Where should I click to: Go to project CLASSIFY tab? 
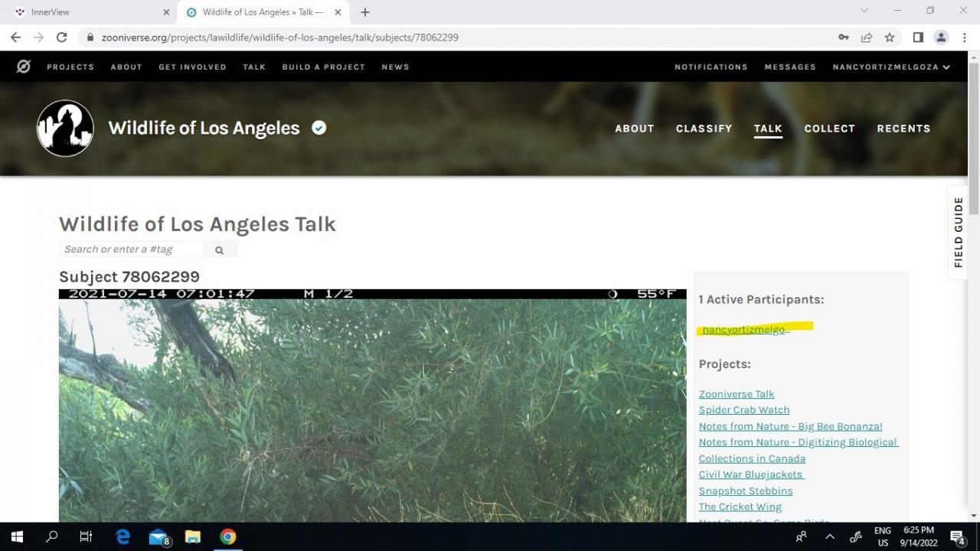coord(704,129)
